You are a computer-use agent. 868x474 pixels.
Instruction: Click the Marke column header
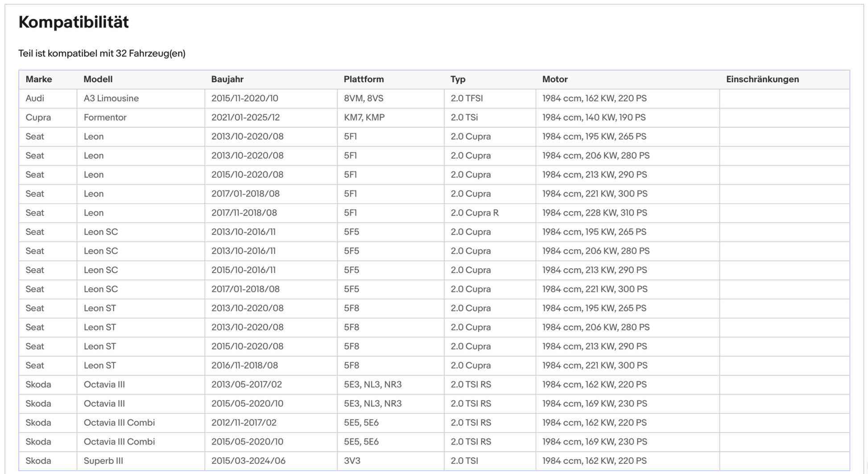coord(39,79)
